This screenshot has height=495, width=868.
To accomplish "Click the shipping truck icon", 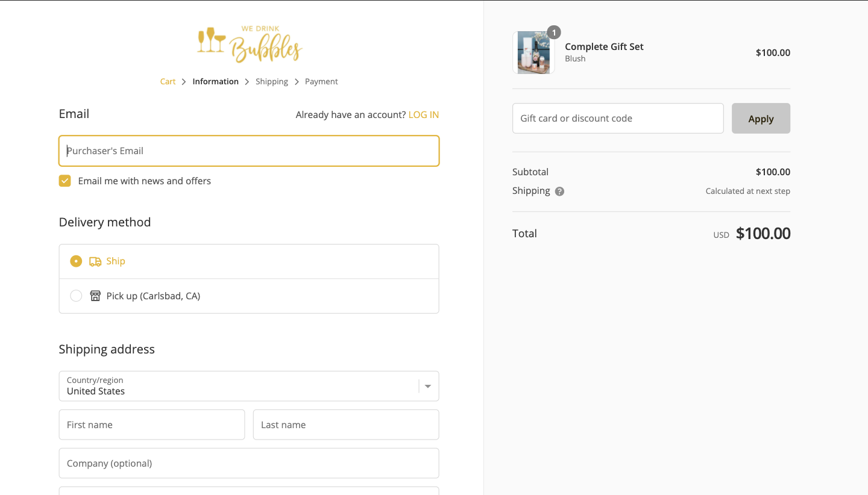I will (95, 261).
